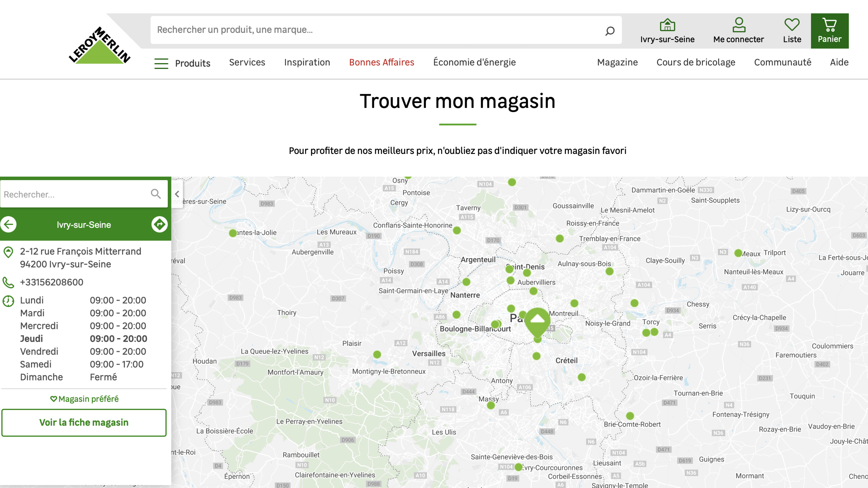This screenshot has width=868, height=488.
Task: Select the store marker near Massy
Action: [491, 406]
